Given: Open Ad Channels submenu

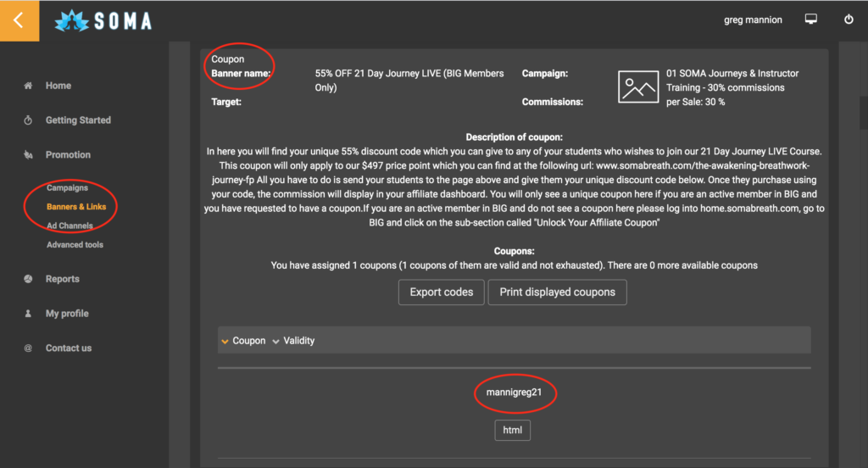Looking at the screenshot, I should (x=70, y=226).
